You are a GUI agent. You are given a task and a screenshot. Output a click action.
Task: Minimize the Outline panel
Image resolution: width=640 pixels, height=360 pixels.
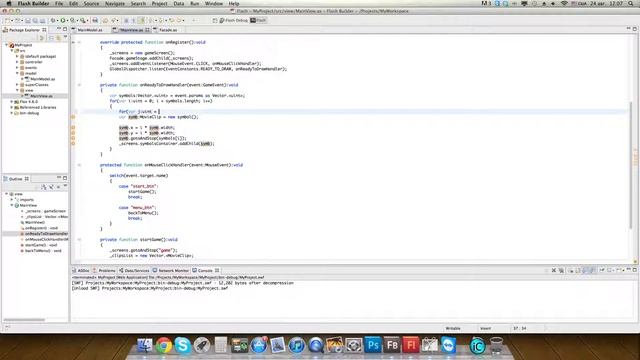(59, 178)
